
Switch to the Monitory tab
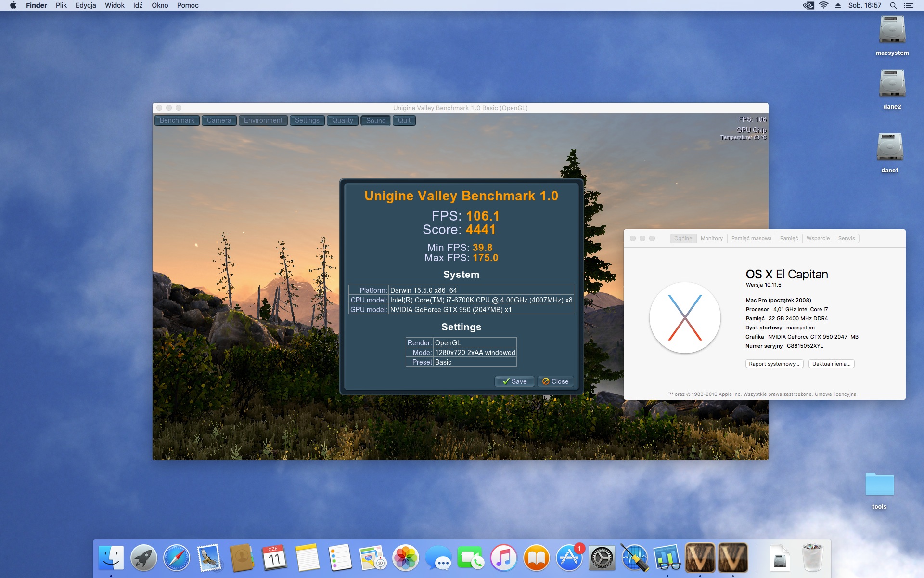point(711,238)
